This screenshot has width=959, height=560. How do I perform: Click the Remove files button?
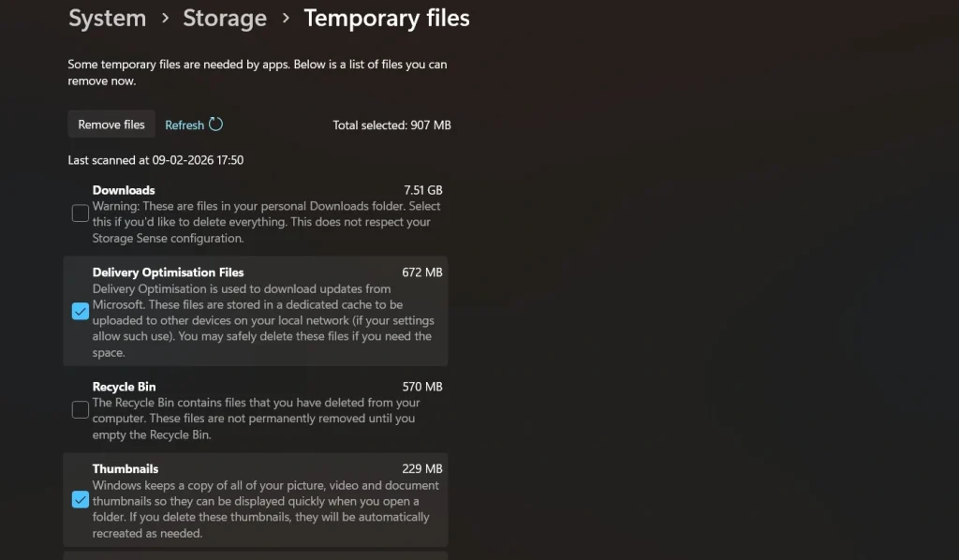tap(111, 124)
